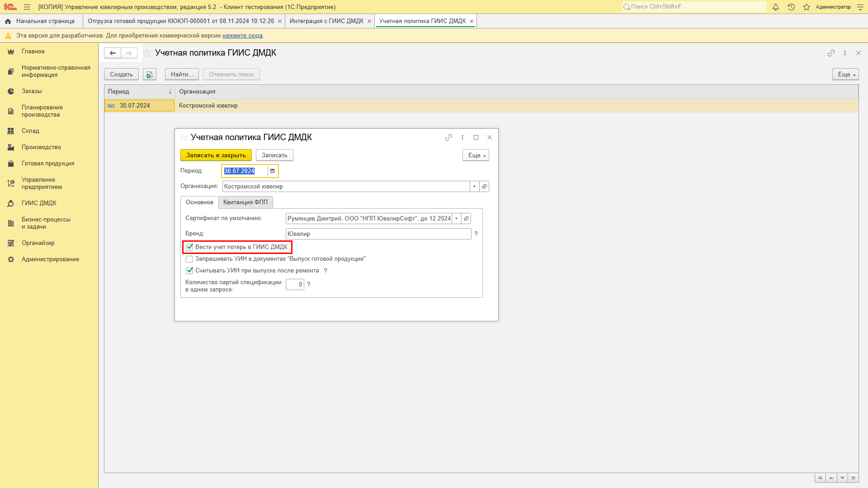Screen dimensions: 868x488
Task: Expand Сертификат по умолчанию dropdown arrow
Action: click(x=457, y=219)
